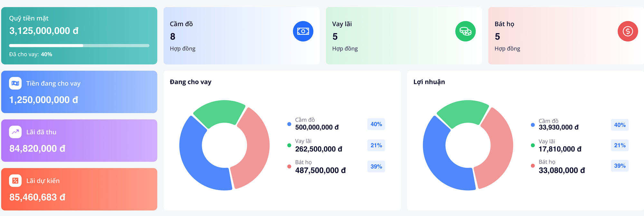This screenshot has height=216, width=644.
Task: Click the red dollar icon in Bát họ card
Action: pyautogui.click(x=628, y=31)
